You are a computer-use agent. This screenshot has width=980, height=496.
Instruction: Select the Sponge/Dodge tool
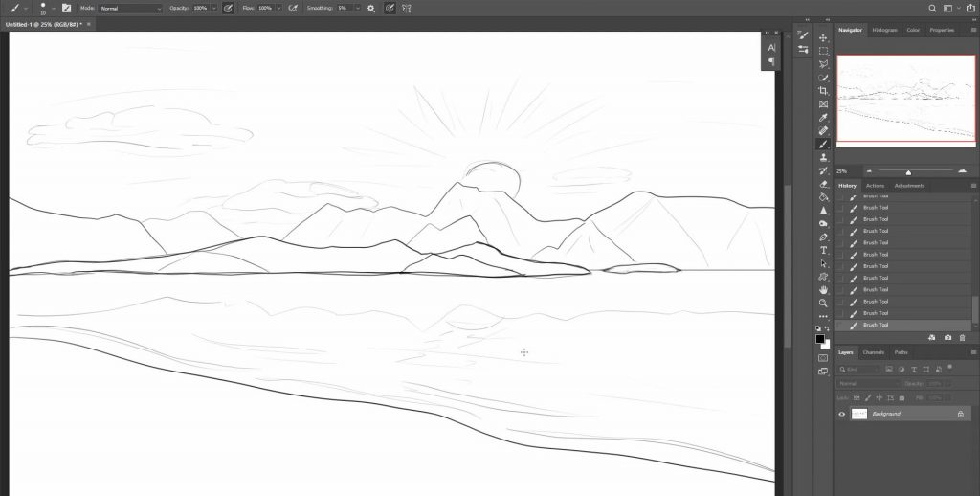pyautogui.click(x=823, y=223)
